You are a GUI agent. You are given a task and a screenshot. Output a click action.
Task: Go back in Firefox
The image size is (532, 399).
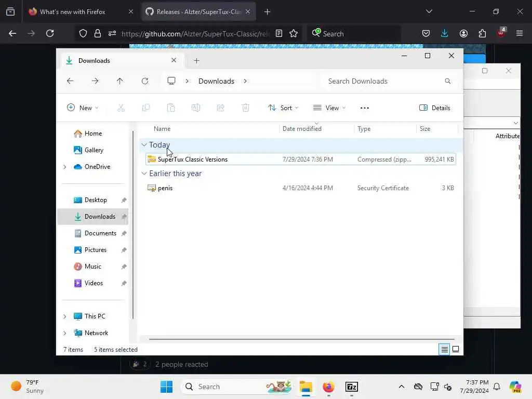12,33
